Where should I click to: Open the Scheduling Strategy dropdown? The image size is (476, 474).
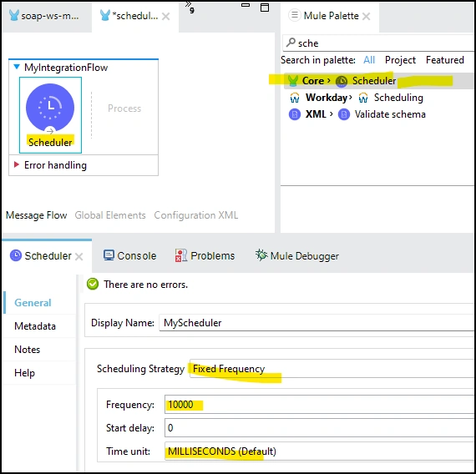click(332, 369)
